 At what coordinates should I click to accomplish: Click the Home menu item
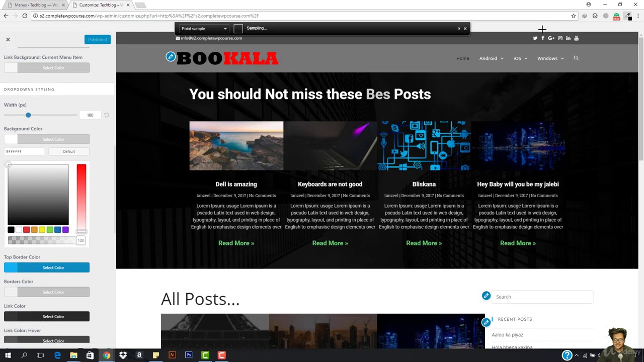click(463, 58)
